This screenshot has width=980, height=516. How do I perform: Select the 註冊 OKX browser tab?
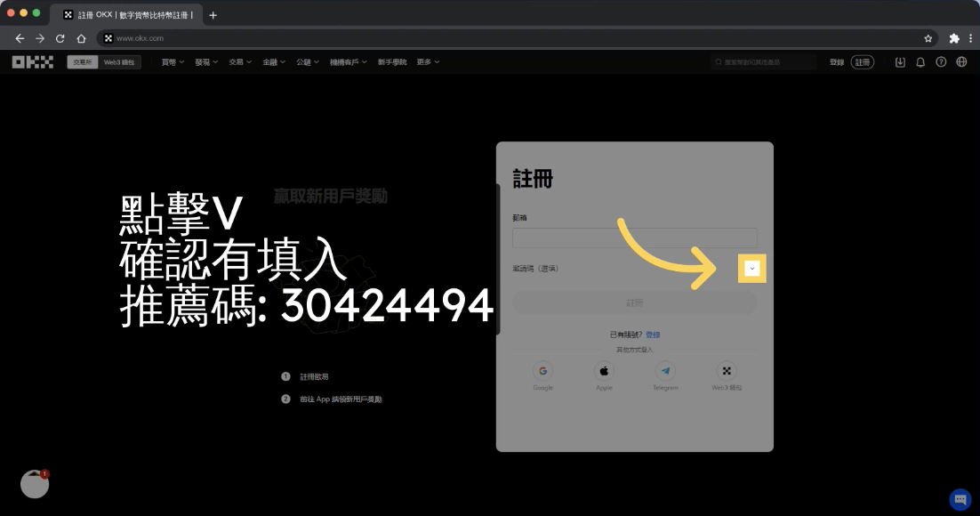point(128,15)
